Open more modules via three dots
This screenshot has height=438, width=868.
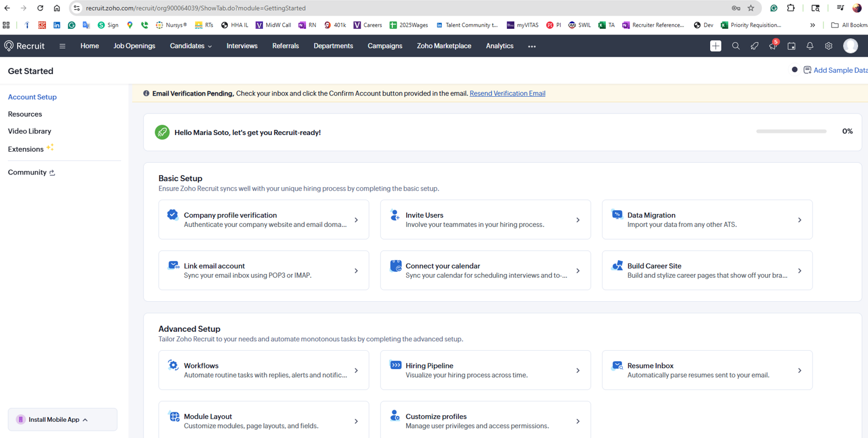pos(532,47)
